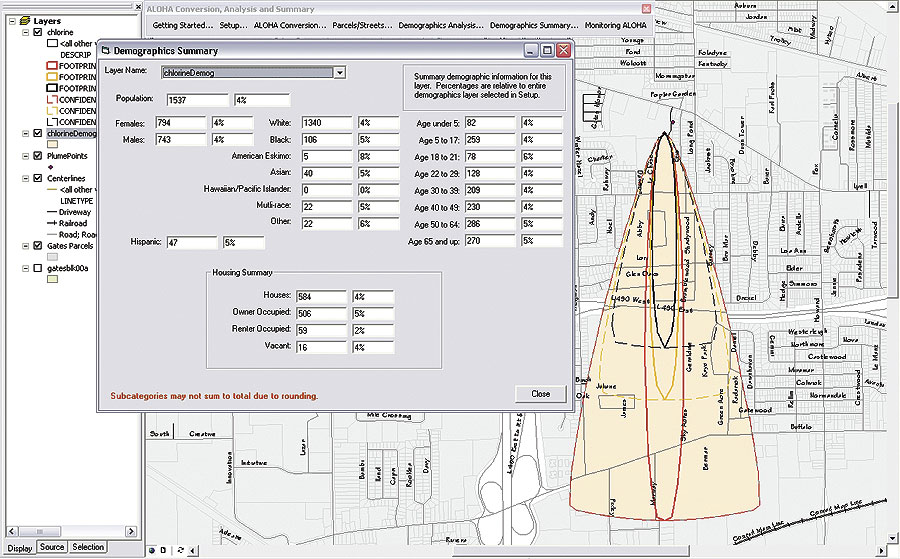This screenshot has width=900, height=559.
Task: Click the chlorineDemog layer color swatch
Action: pos(52,145)
